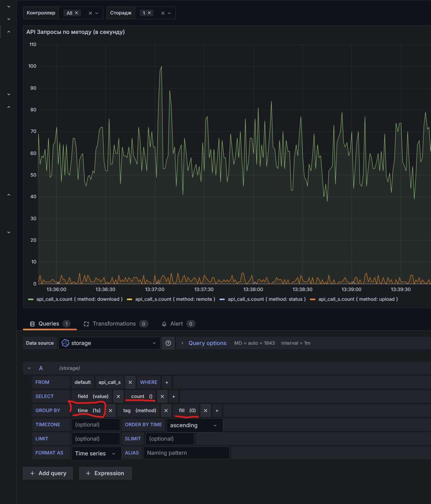Click the Add query button

(48, 473)
